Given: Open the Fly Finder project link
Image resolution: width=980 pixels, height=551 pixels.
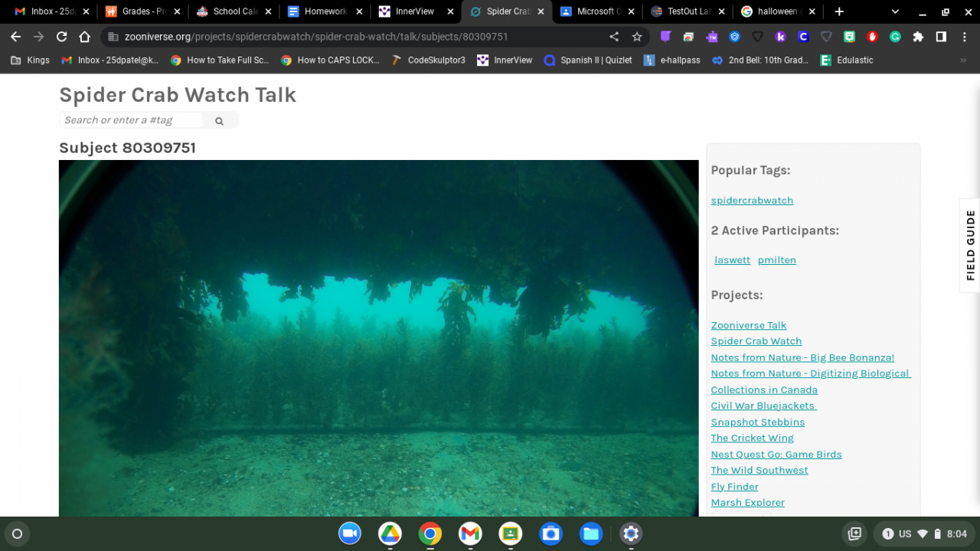Looking at the screenshot, I should 735,487.
